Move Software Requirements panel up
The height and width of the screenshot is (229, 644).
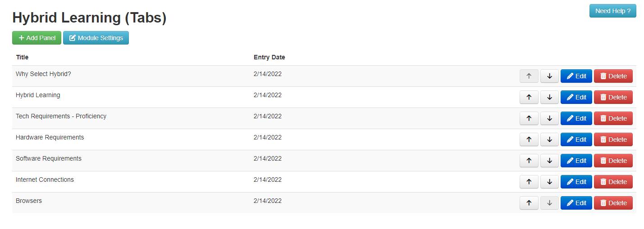click(x=529, y=161)
